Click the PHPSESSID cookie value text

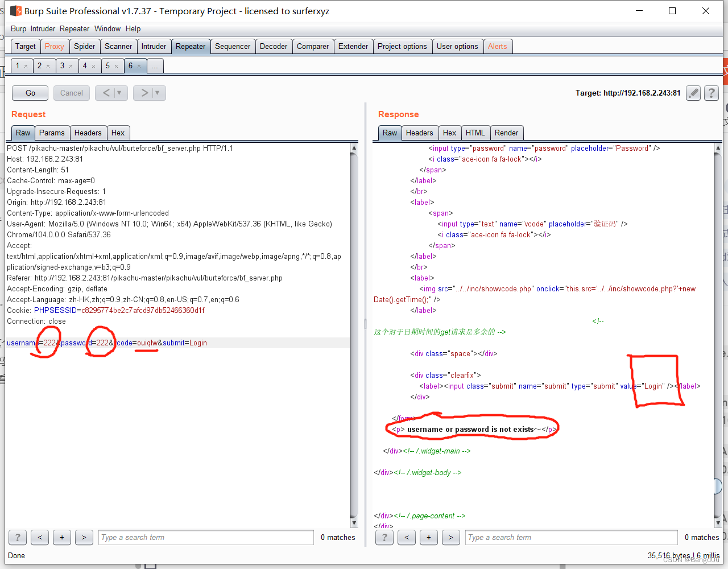coord(143,311)
